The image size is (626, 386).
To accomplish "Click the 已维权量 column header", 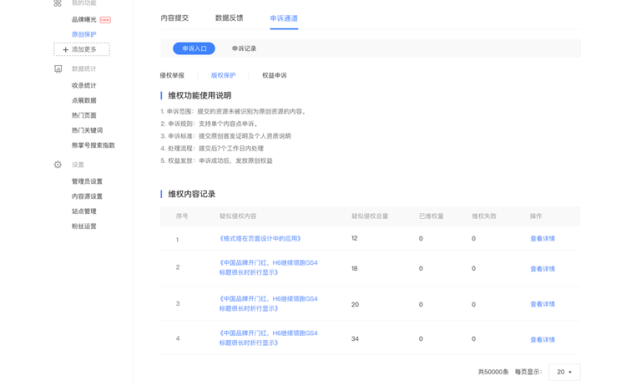I will coord(431,216).
